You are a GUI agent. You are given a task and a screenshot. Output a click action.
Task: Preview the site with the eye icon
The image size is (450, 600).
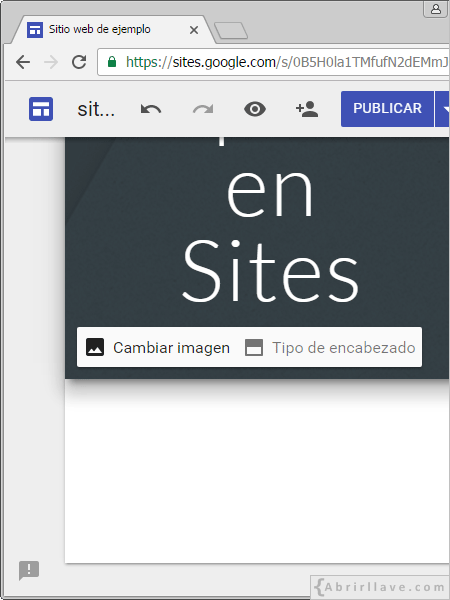[255, 109]
